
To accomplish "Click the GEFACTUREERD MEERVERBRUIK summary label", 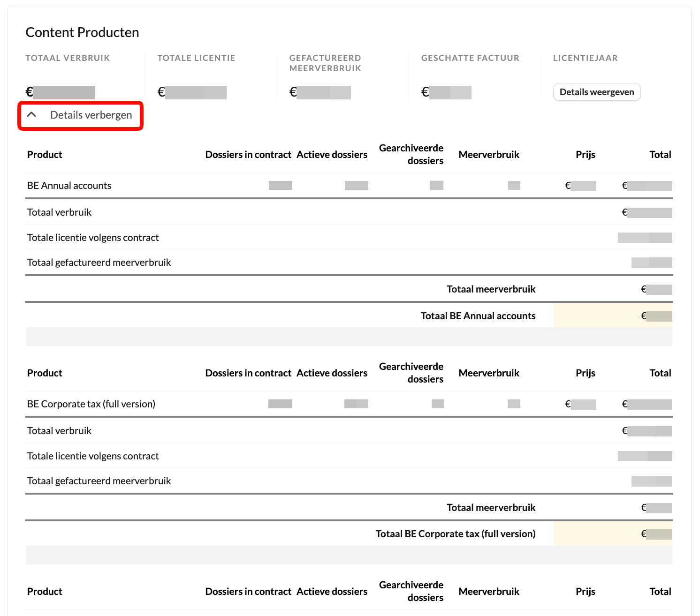I will [x=325, y=63].
